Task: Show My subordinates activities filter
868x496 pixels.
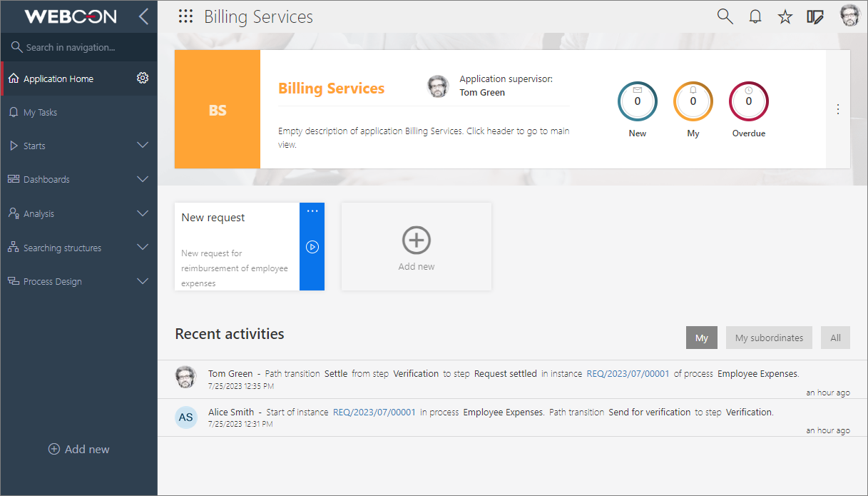Action: [769, 338]
